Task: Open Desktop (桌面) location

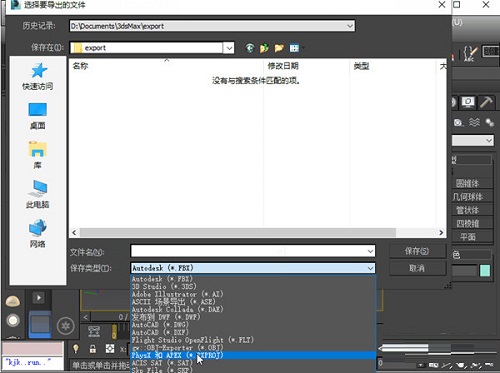Action: pyautogui.click(x=38, y=116)
